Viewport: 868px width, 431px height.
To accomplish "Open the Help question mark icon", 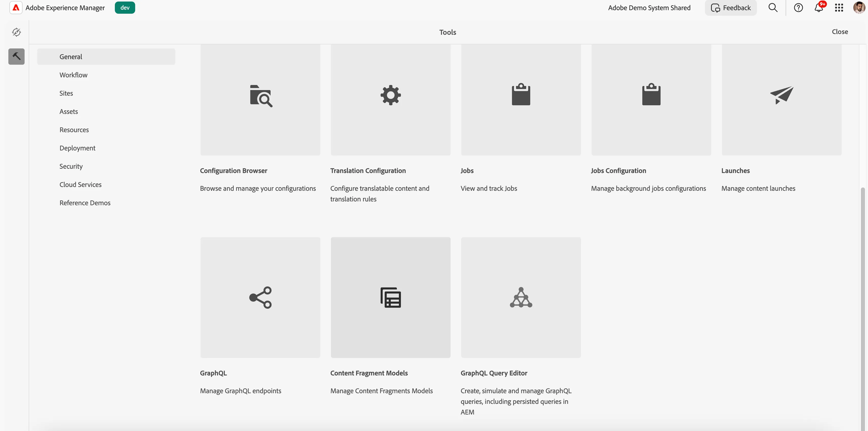I will [798, 7].
